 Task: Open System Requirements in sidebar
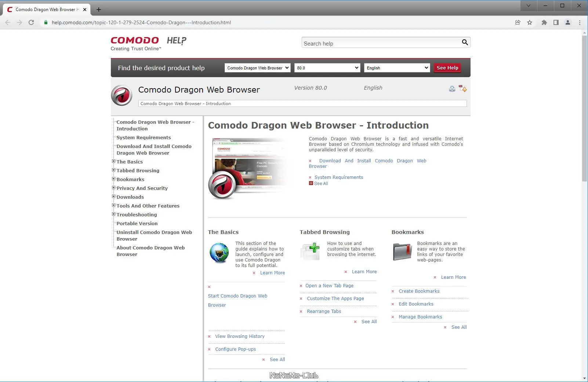coord(144,137)
